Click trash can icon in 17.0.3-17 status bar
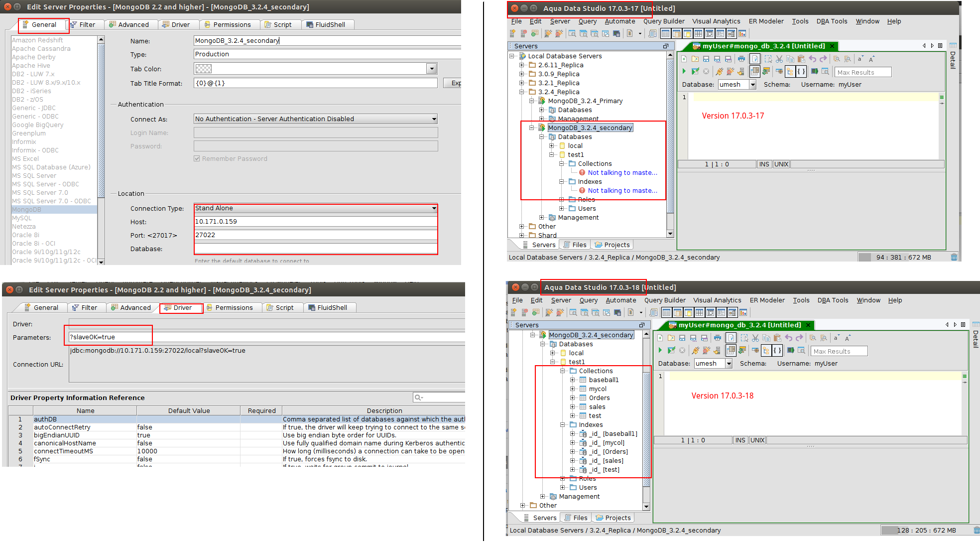This screenshot has width=980, height=544. pos(954,258)
